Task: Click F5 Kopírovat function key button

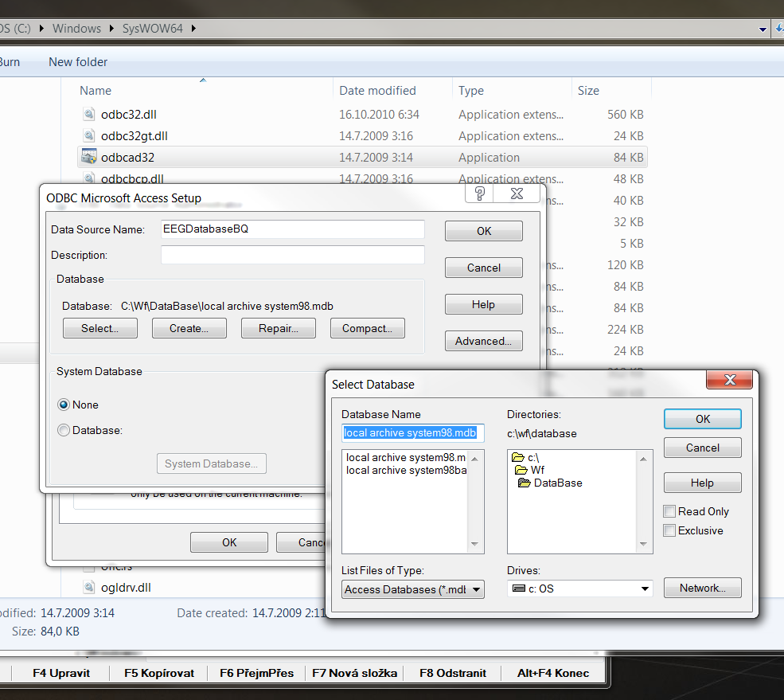Action: [159, 673]
